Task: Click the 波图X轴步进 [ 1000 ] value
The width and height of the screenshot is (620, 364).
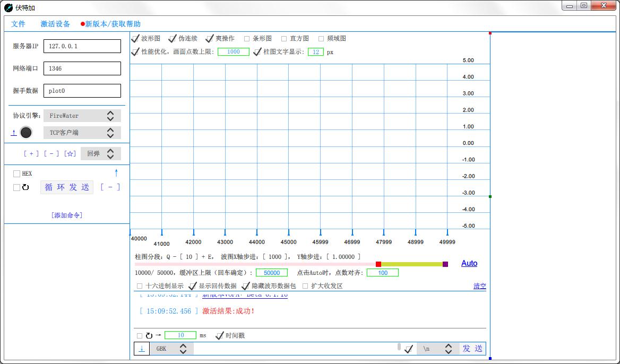Action: [275, 257]
